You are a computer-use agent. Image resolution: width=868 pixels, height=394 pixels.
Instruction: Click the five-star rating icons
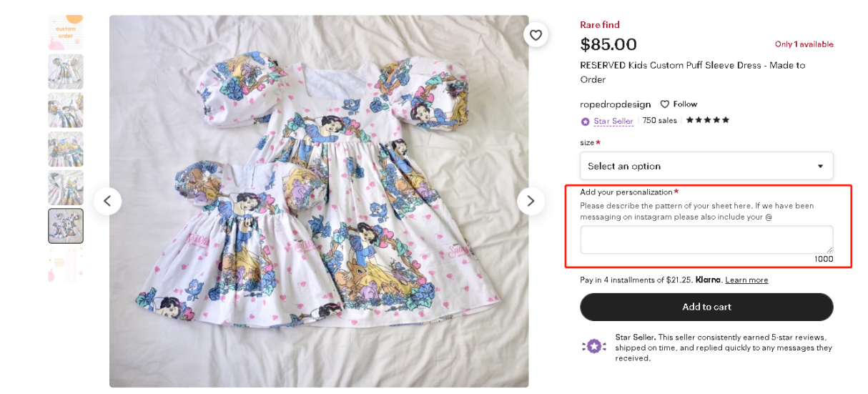click(707, 120)
